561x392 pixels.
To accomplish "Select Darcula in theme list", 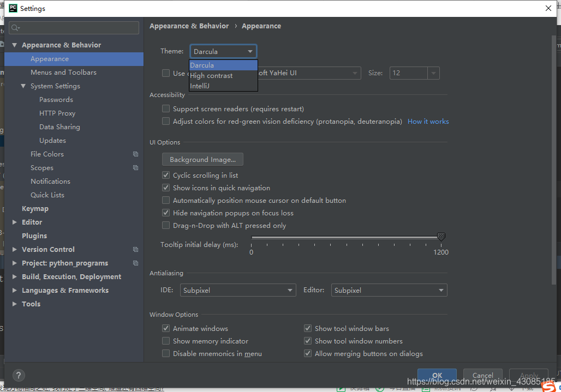I will coord(223,65).
